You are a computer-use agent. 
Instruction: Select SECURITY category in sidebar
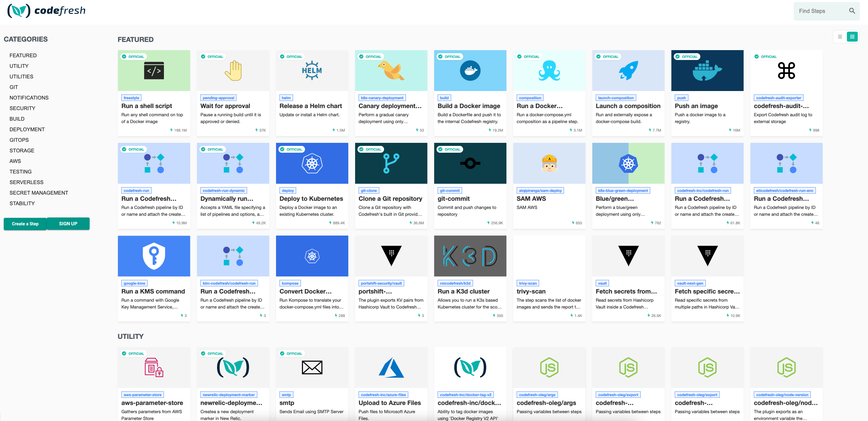[22, 108]
